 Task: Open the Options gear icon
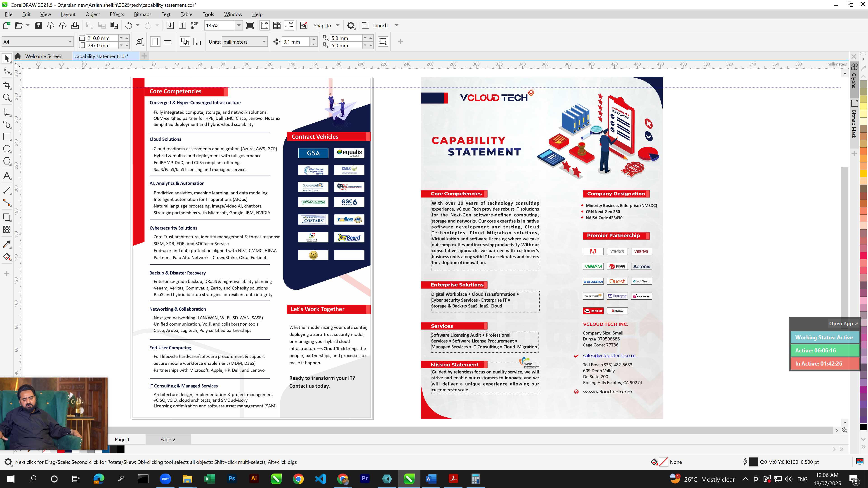(x=351, y=25)
